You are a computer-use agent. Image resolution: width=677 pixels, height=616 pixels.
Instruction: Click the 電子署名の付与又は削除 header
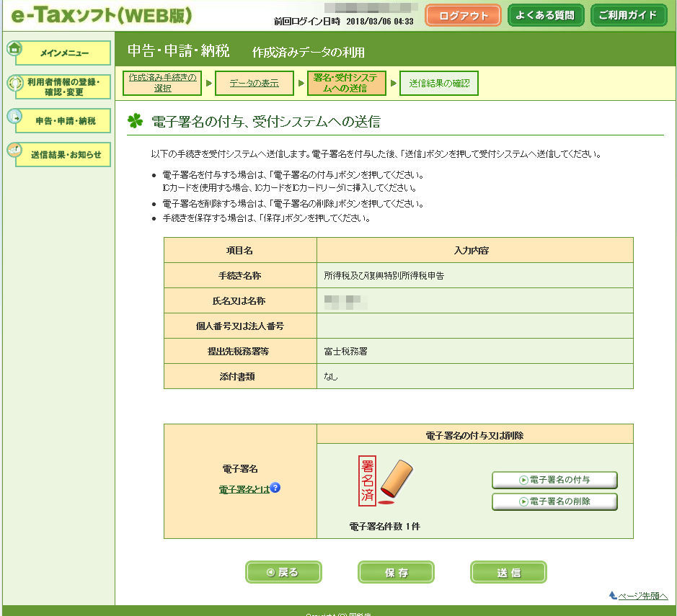point(475,435)
